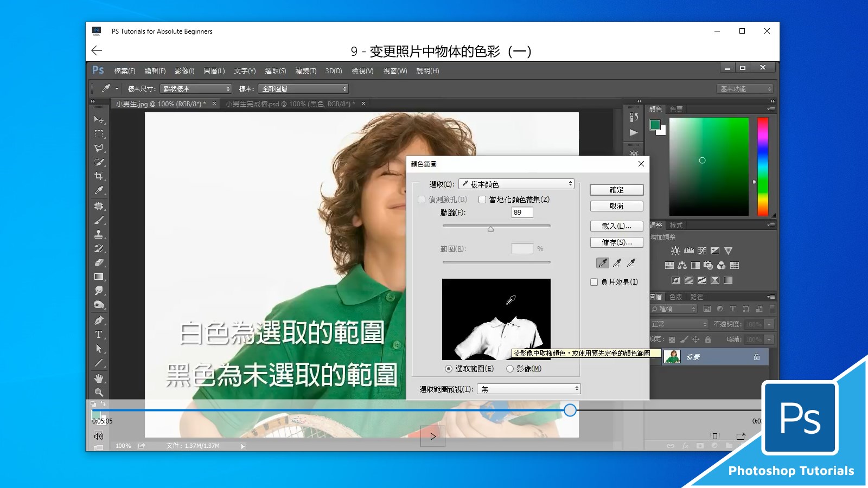This screenshot has height=488, width=868.
Task: Toggle lock position in layers panel
Action: 695,339
